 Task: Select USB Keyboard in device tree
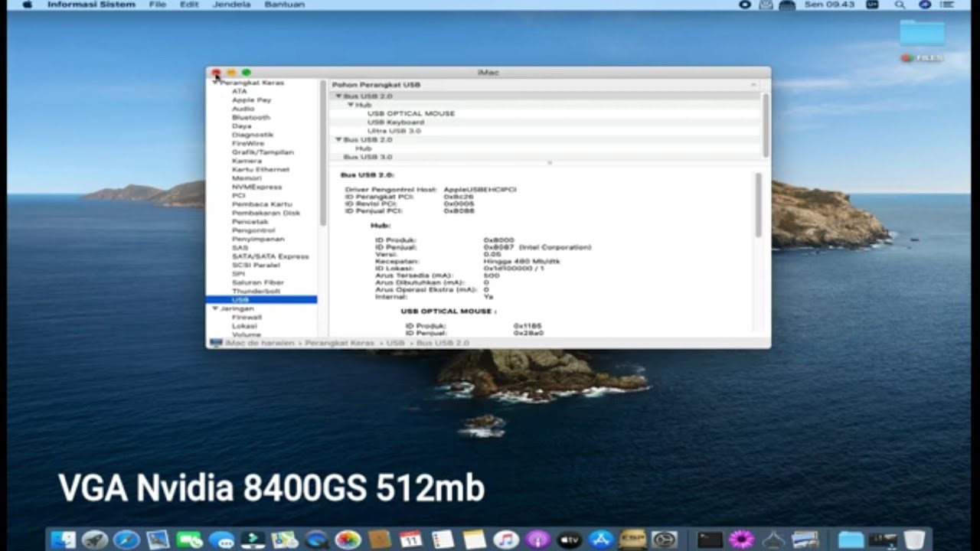coord(396,122)
